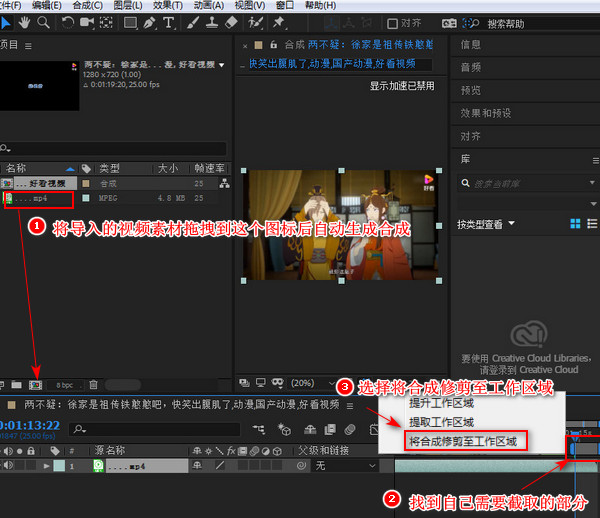Screen dimensions: 600x518
Task: Open parent dropdown showing 无
Action: [345, 466]
